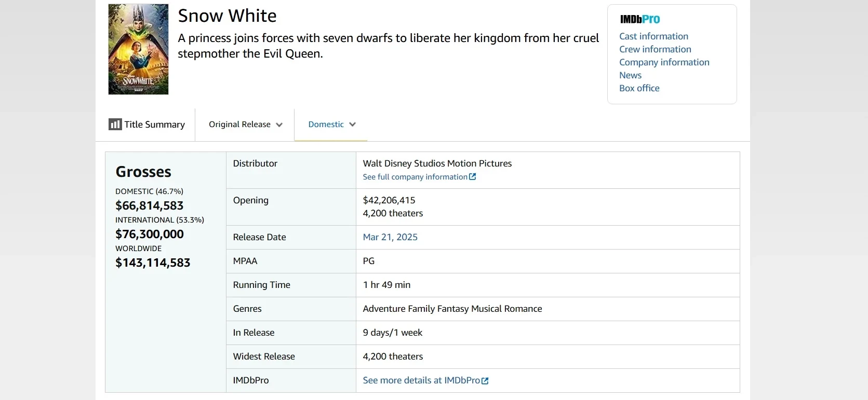Open the Box office link
This screenshot has width=868, height=400.
(639, 88)
